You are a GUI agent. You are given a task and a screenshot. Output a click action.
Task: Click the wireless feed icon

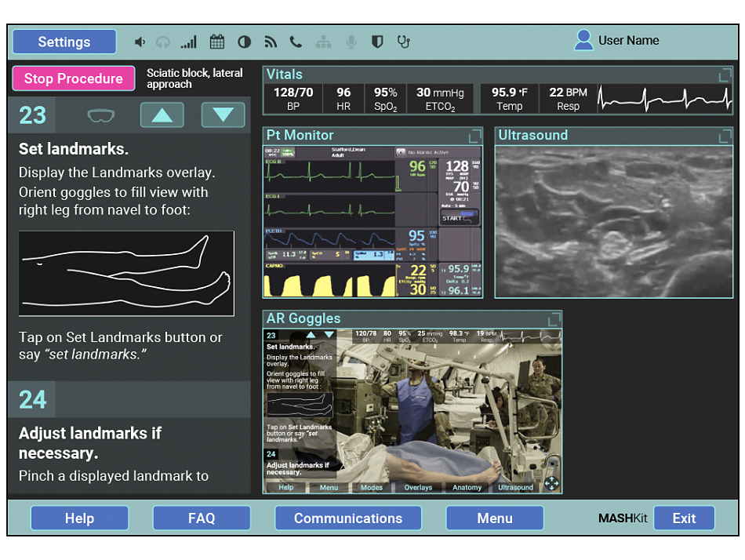(271, 42)
